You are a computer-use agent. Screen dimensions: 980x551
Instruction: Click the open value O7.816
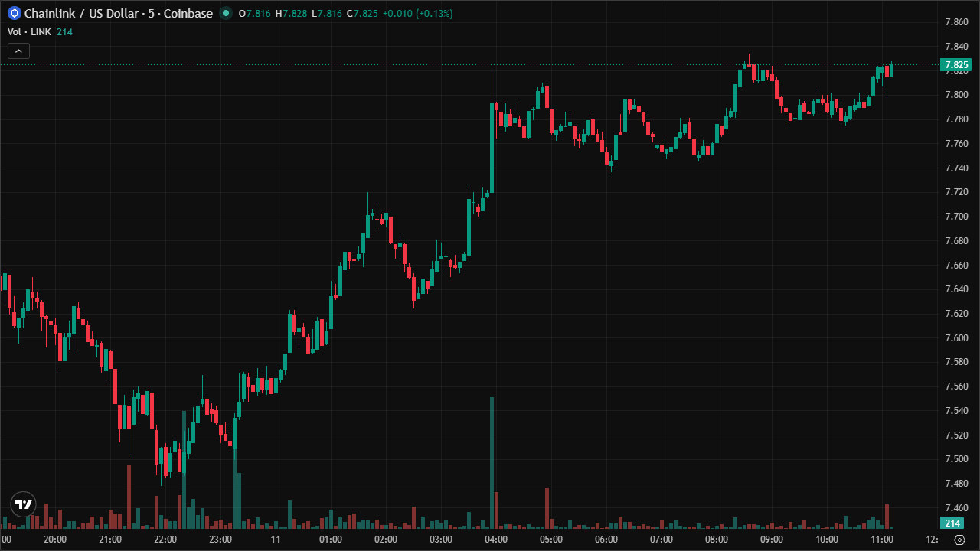[255, 14]
